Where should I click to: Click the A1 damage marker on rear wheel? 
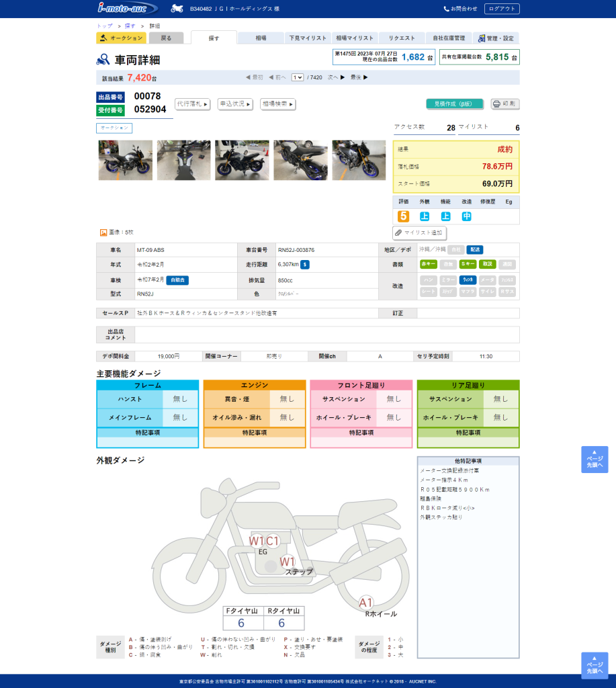366,602
